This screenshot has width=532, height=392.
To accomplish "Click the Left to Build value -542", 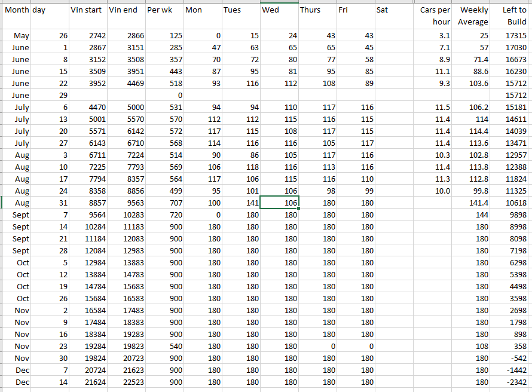I will (511, 358).
